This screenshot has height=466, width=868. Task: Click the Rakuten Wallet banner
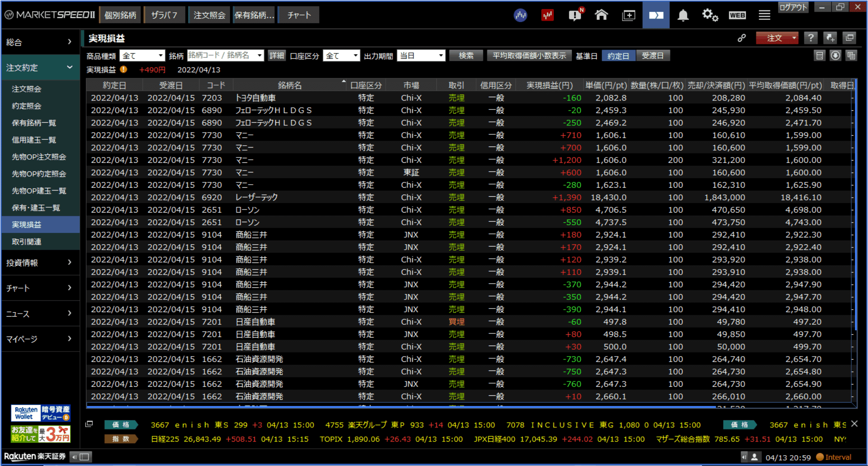pyautogui.click(x=41, y=414)
